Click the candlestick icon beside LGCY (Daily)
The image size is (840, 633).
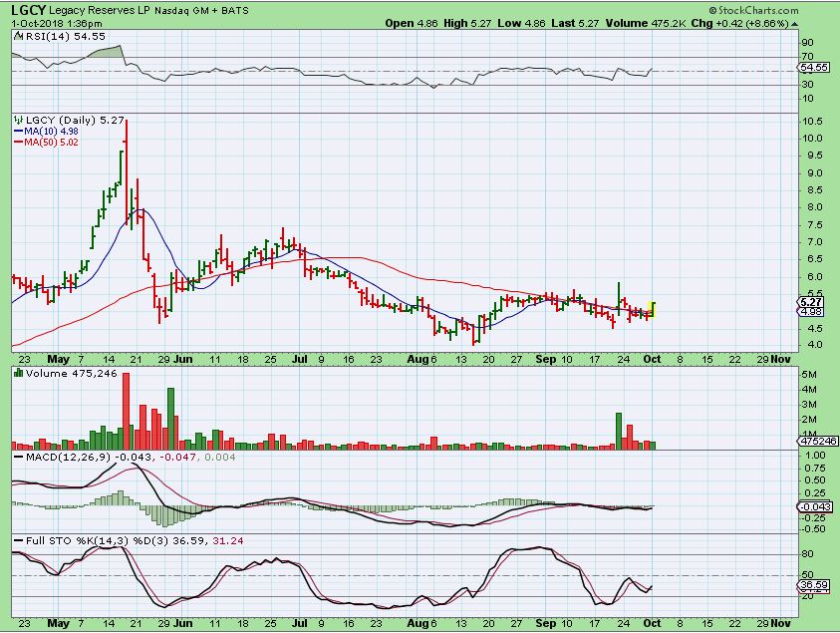pyautogui.click(x=19, y=120)
